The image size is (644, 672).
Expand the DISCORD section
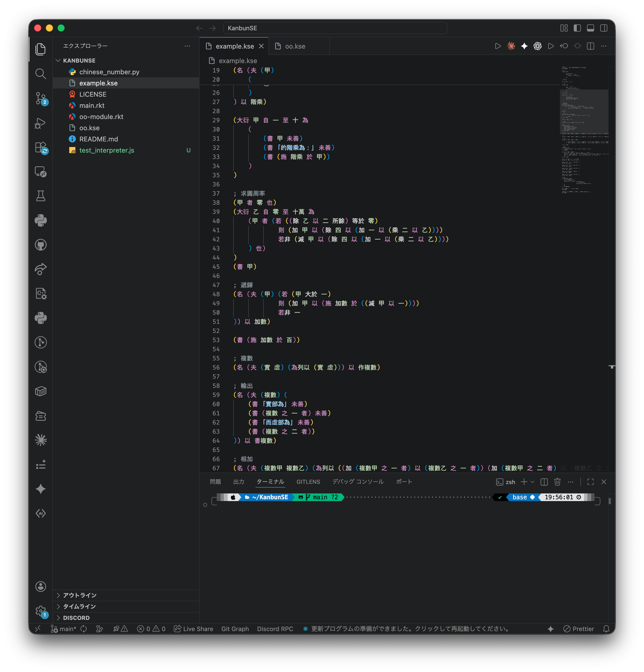(x=126, y=618)
